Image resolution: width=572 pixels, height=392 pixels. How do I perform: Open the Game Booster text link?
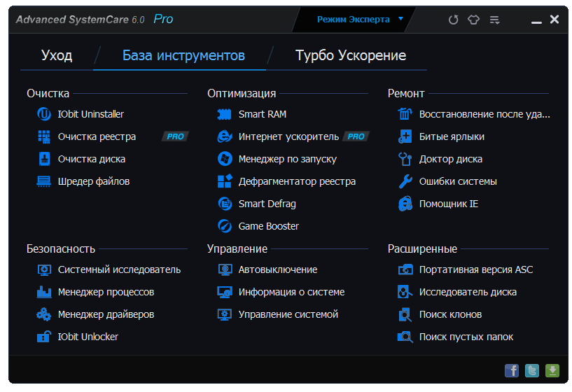click(268, 226)
